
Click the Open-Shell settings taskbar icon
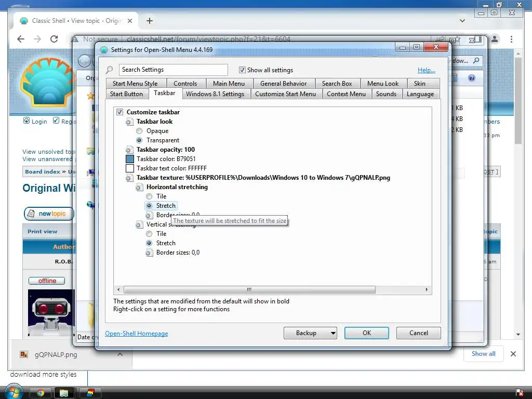pyautogui.click(x=90, y=393)
